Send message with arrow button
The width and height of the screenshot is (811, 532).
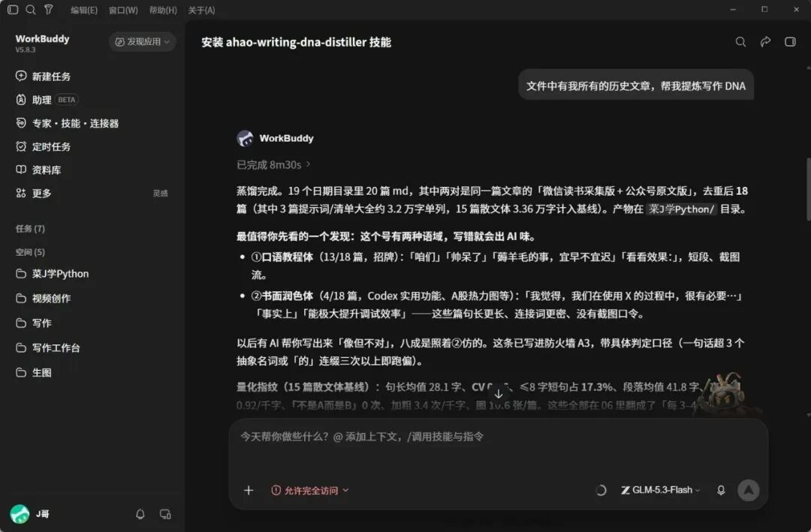[x=749, y=490]
